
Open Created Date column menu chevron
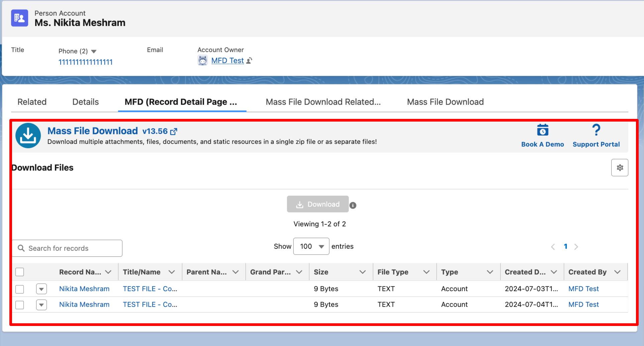pyautogui.click(x=554, y=272)
